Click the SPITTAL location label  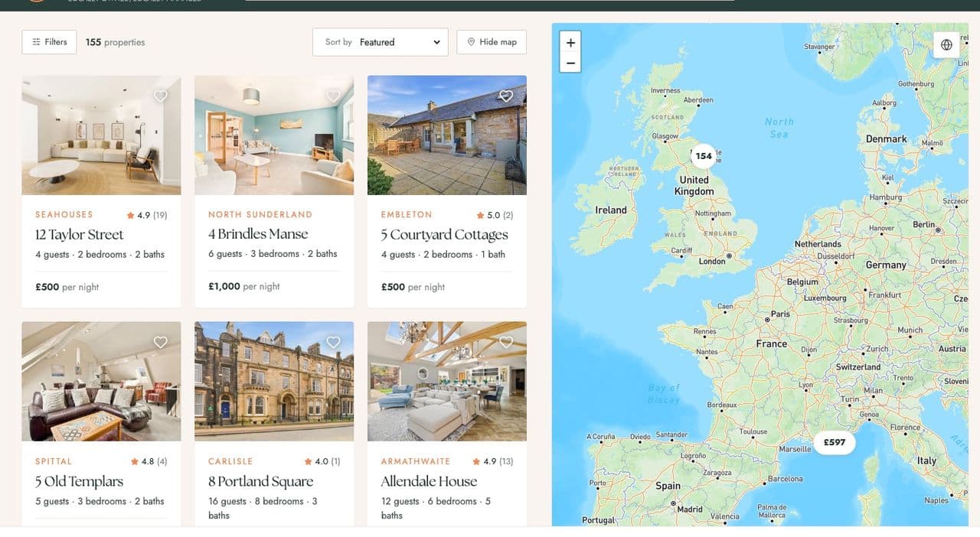[x=54, y=461]
